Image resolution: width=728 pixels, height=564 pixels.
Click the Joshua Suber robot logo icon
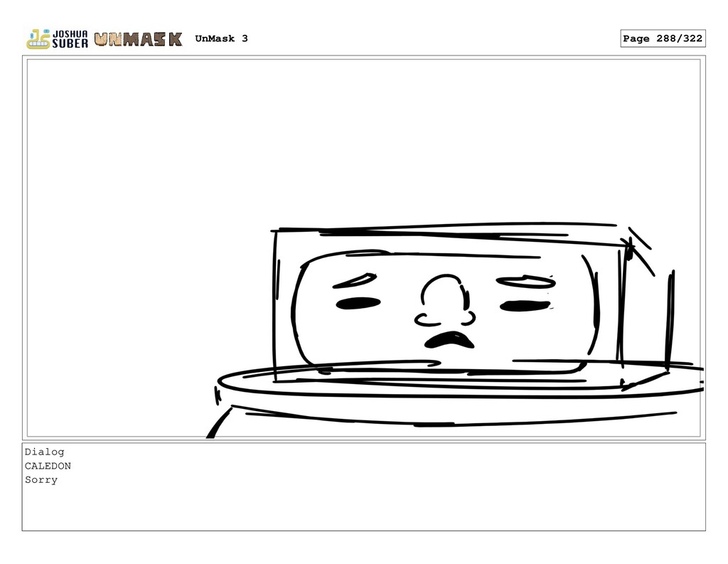pyautogui.click(x=38, y=39)
